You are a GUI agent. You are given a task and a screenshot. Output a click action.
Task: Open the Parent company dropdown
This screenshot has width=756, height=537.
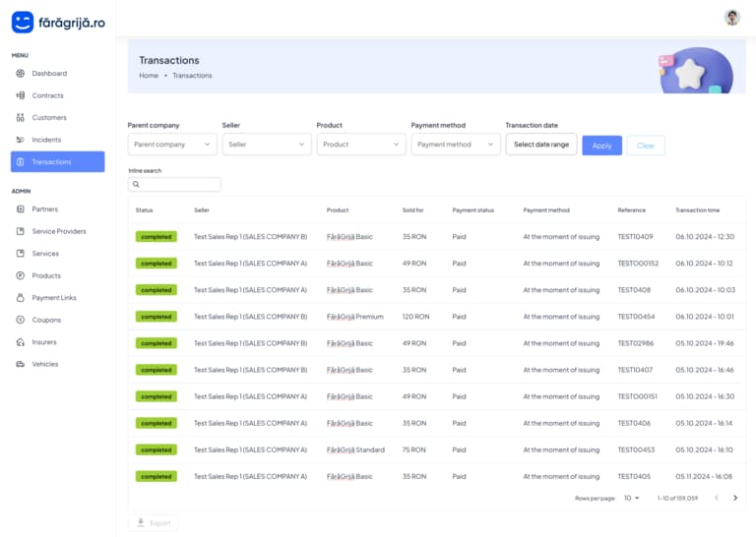click(x=172, y=145)
